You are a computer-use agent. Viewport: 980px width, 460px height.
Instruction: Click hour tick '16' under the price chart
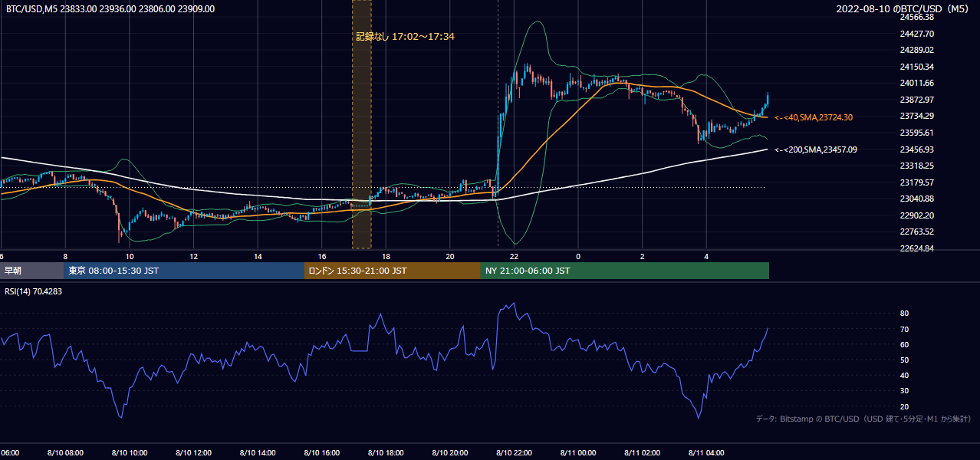[x=322, y=256]
